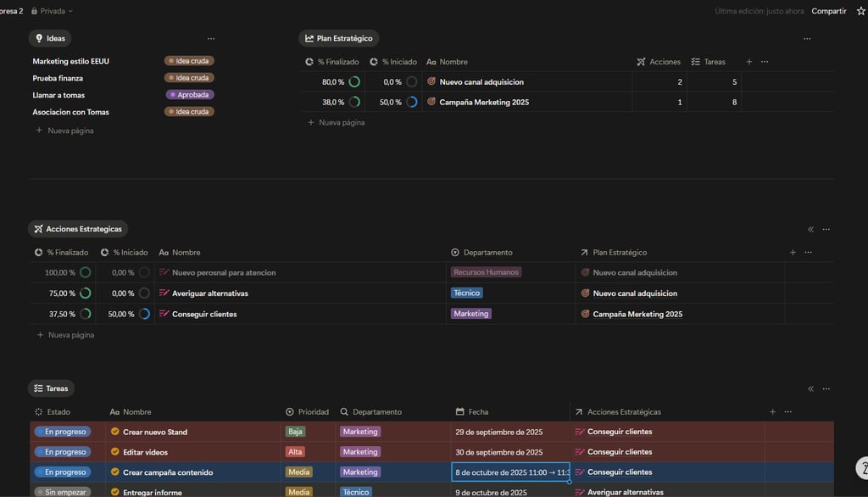Add a property column in Tareas
The width and height of the screenshot is (868, 497).
772,412
